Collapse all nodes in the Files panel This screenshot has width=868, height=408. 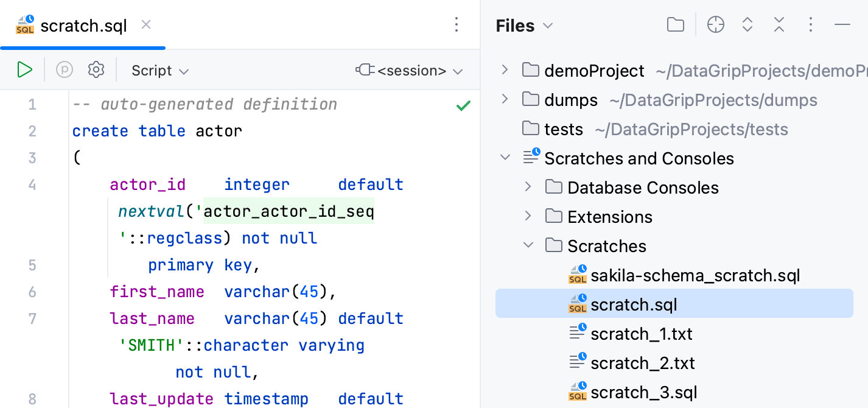[x=779, y=25]
